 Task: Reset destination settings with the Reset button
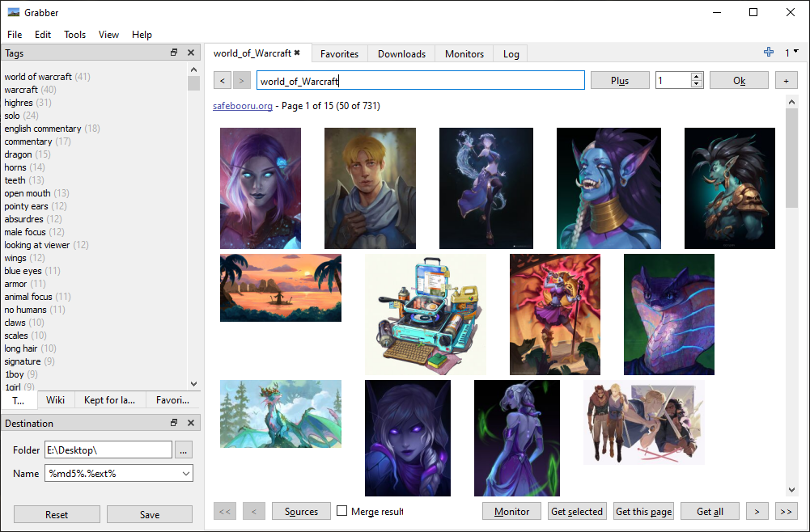pos(57,514)
